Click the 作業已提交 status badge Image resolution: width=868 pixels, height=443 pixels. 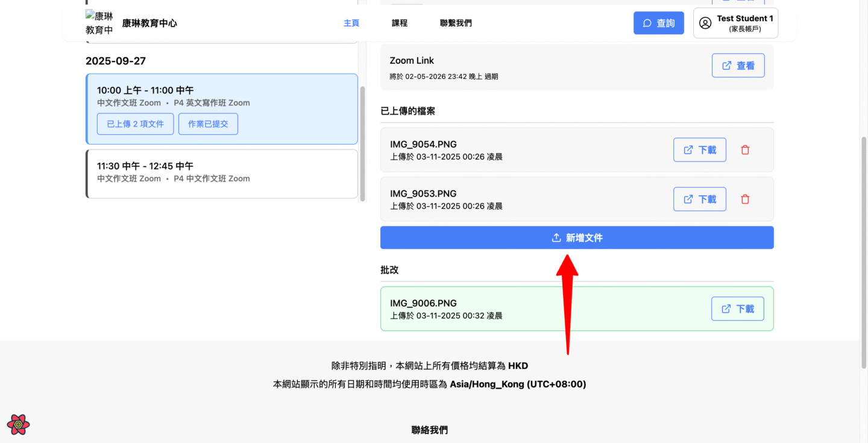(x=208, y=124)
